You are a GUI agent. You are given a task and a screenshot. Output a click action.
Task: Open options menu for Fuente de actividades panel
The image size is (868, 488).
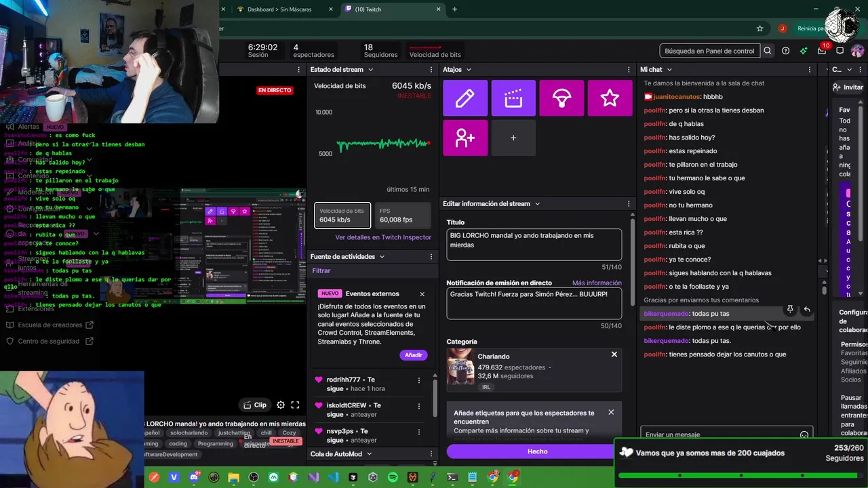point(431,257)
